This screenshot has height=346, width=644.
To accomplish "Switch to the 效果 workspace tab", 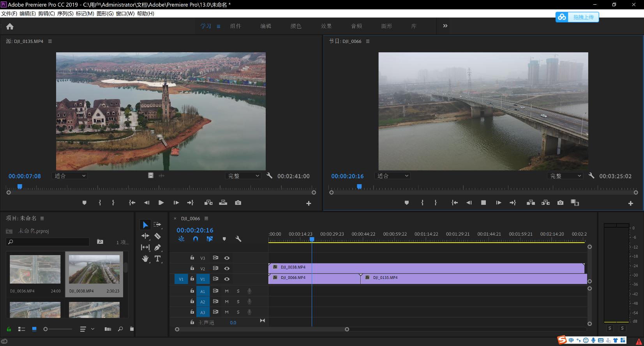I will (x=326, y=26).
